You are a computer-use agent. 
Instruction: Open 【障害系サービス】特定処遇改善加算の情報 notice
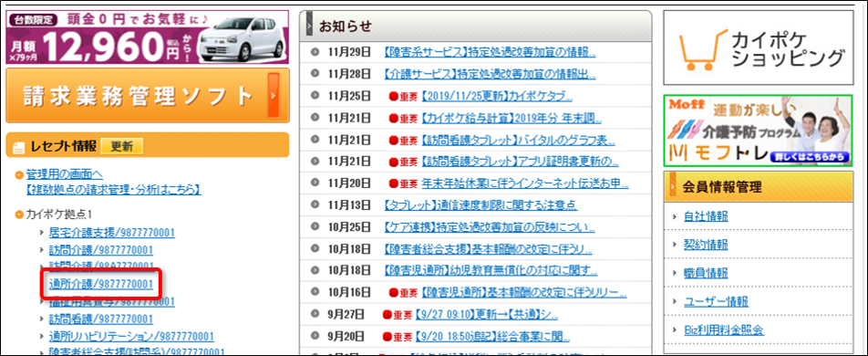tap(490, 53)
